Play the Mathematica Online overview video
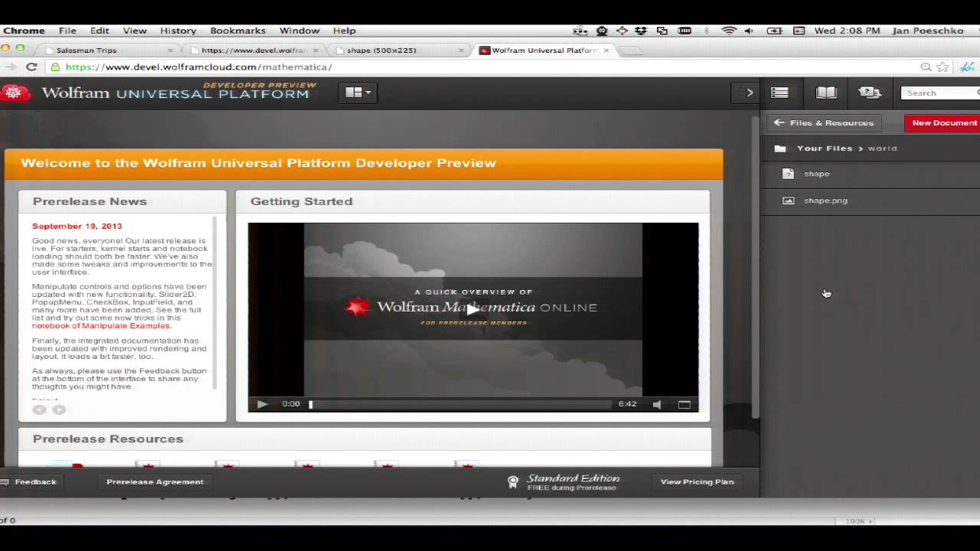Viewport: 980px width, 551px height. coord(472,308)
